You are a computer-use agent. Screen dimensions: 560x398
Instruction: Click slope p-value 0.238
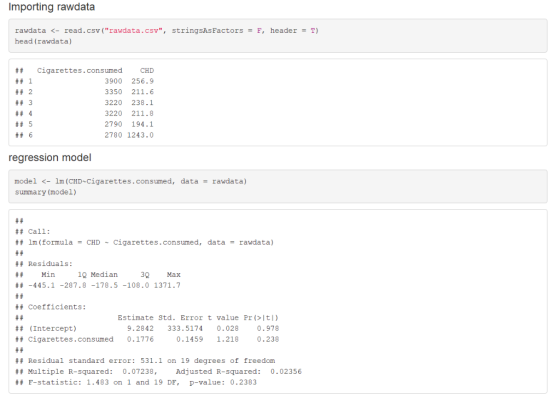tap(268, 339)
